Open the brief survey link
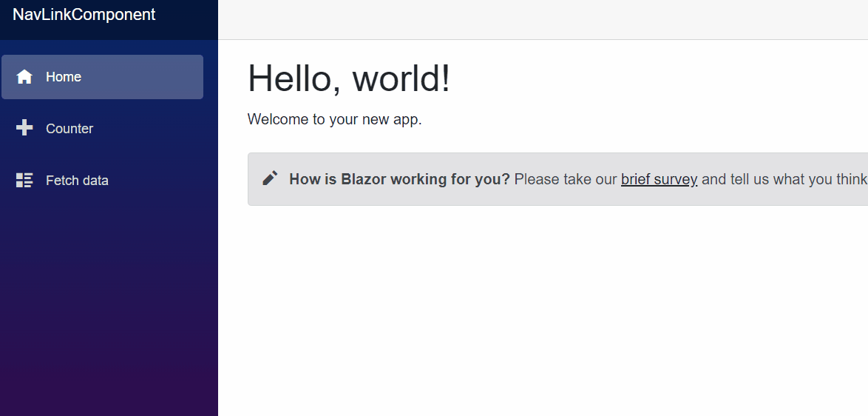This screenshot has height=416, width=868. click(x=659, y=179)
